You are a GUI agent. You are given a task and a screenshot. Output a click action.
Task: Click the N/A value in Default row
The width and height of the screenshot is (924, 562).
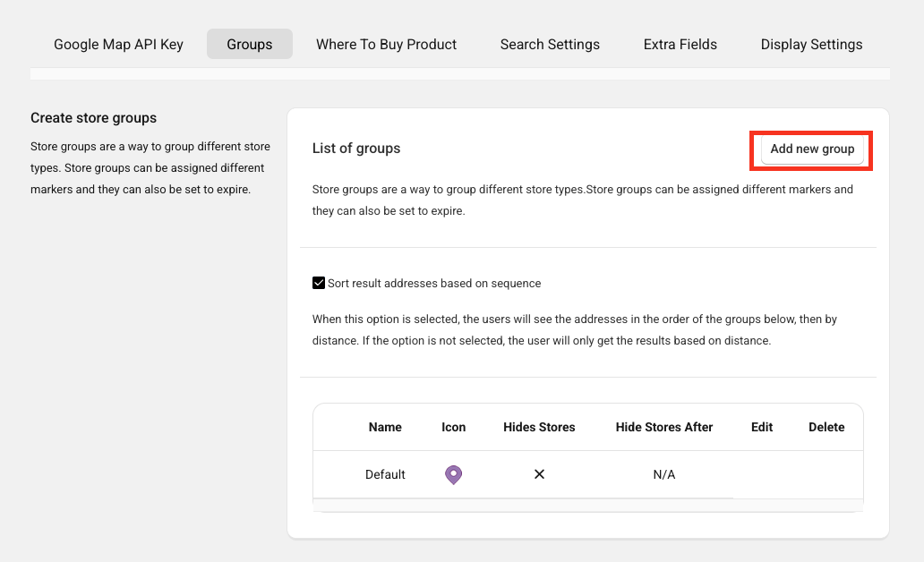(x=664, y=474)
